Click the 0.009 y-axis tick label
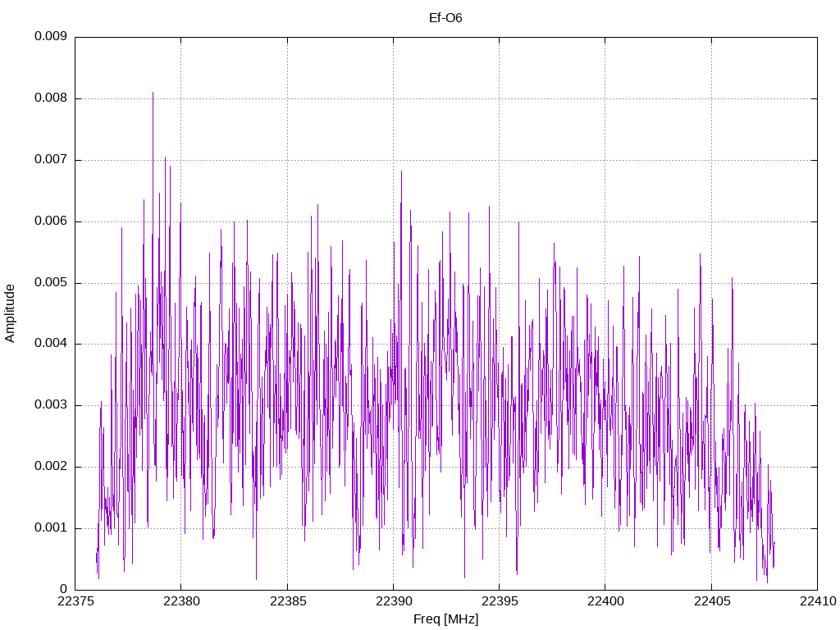The height and width of the screenshot is (630, 840). tap(51, 36)
